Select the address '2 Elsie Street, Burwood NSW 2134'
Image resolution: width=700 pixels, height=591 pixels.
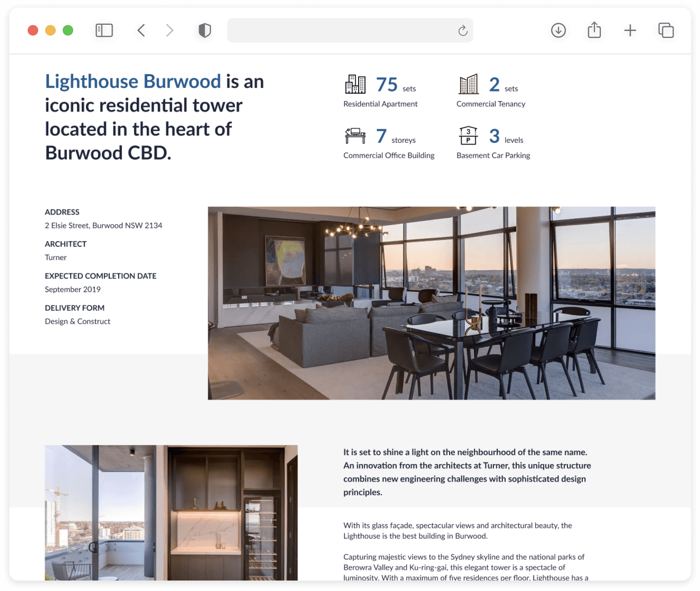pos(103,225)
